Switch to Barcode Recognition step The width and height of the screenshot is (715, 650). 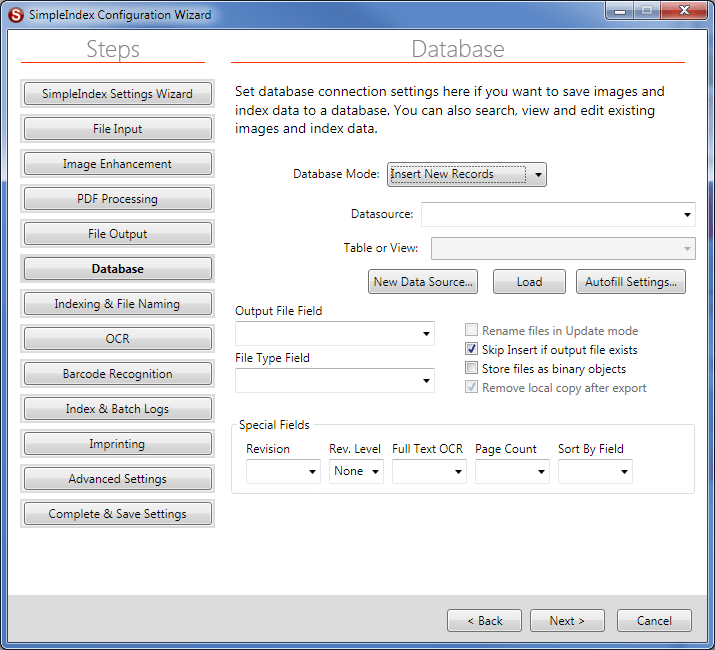click(x=118, y=374)
